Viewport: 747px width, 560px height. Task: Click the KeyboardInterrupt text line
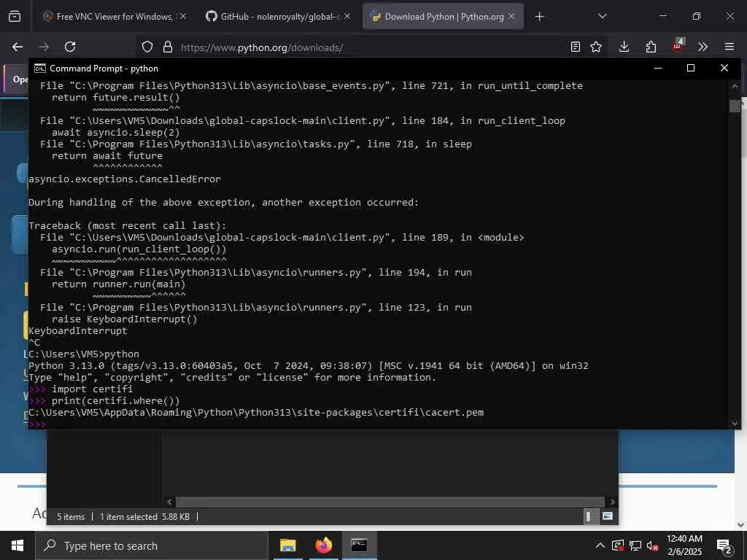[77, 331]
